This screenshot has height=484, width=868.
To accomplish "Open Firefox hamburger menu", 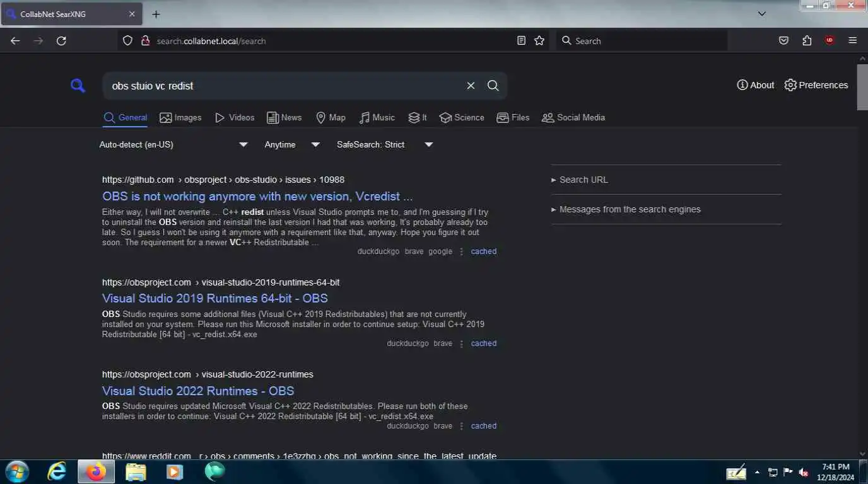I will 853,41.
